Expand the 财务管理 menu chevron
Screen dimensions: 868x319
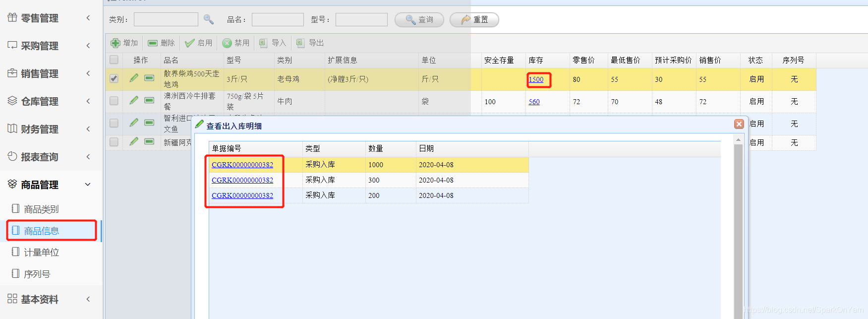pos(88,129)
